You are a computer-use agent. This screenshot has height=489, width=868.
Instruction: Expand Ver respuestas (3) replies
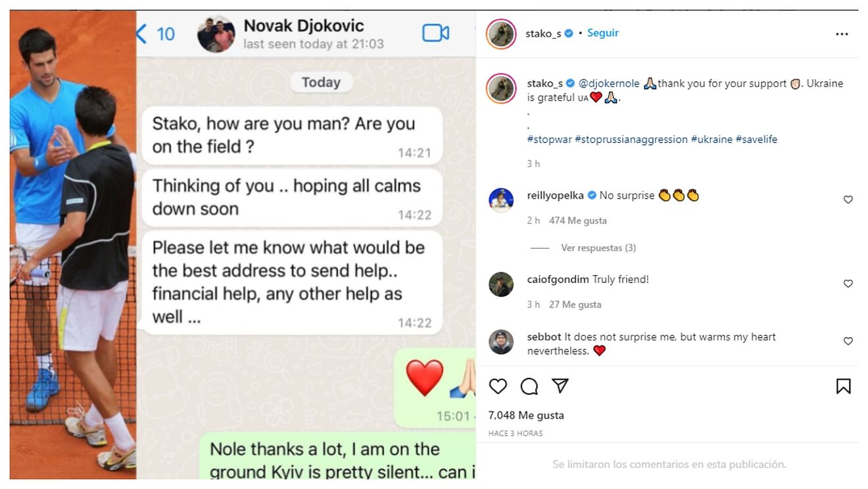pyautogui.click(x=598, y=248)
